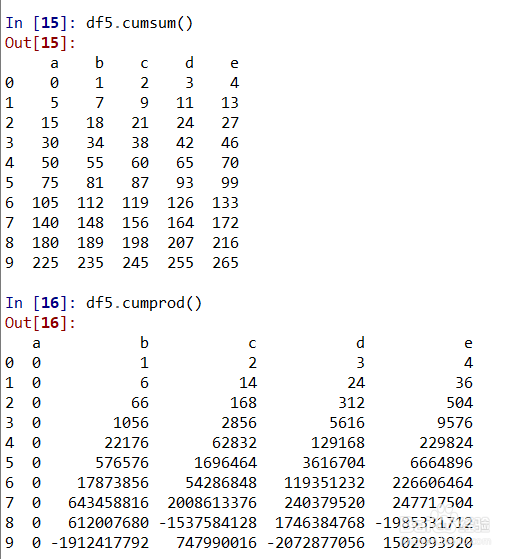
Task: Click cumprod value 504
Action: pos(460,403)
